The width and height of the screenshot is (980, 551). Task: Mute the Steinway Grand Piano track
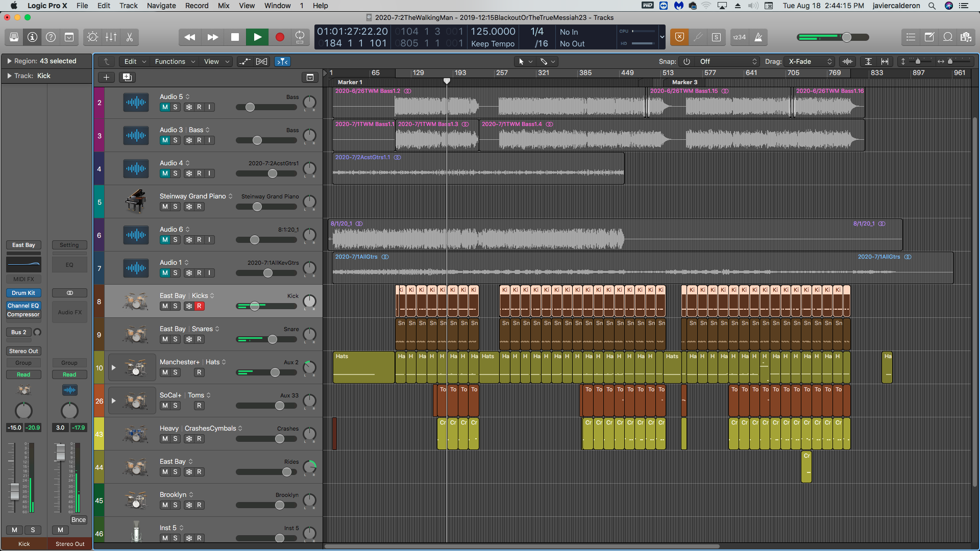(x=164, y=206)
